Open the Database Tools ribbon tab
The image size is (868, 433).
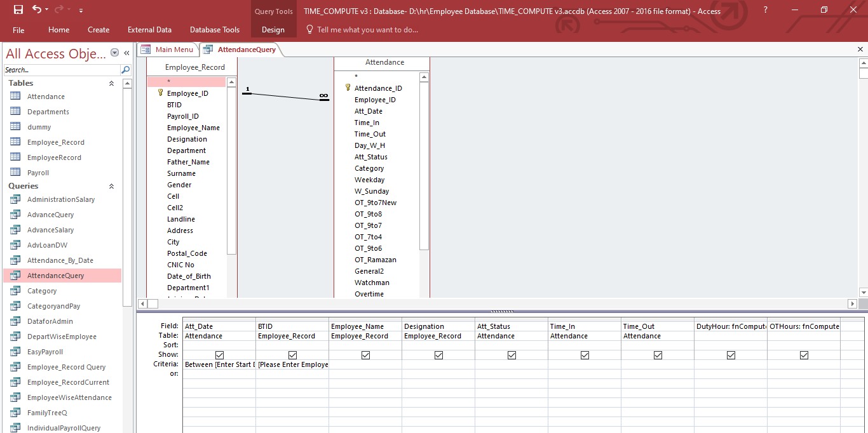tap(215, 30)
